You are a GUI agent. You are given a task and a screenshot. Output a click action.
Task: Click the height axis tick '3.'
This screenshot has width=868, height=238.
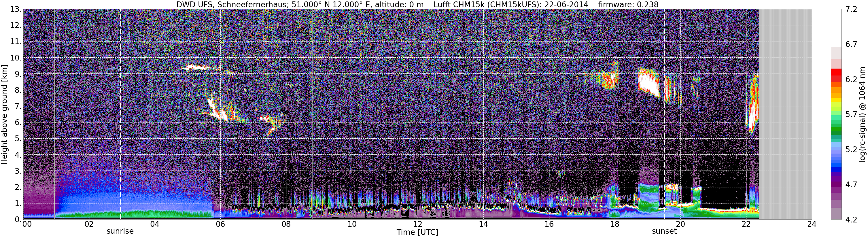click(x=18, y=171)
